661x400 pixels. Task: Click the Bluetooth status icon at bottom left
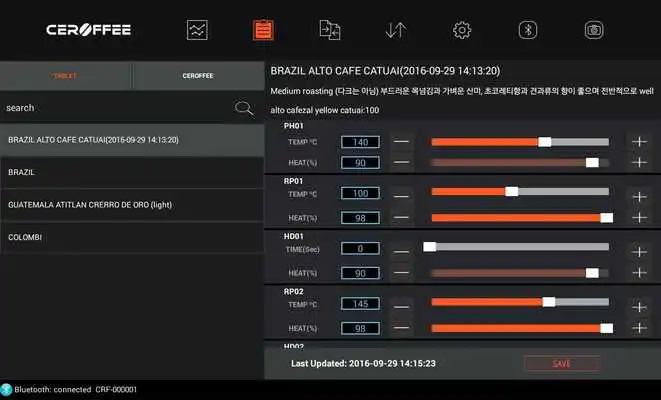click(x=6, y=389)
